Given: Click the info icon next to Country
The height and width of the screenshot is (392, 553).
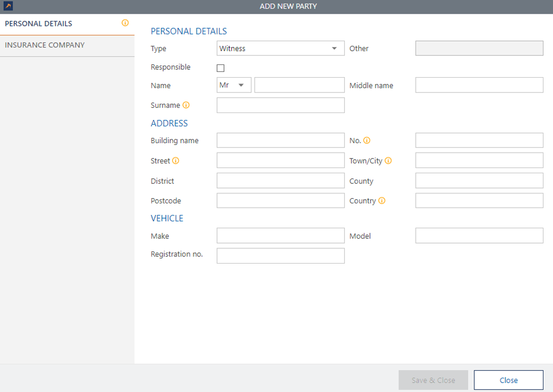Looking at the screenshot, I should tap(382, 201).
